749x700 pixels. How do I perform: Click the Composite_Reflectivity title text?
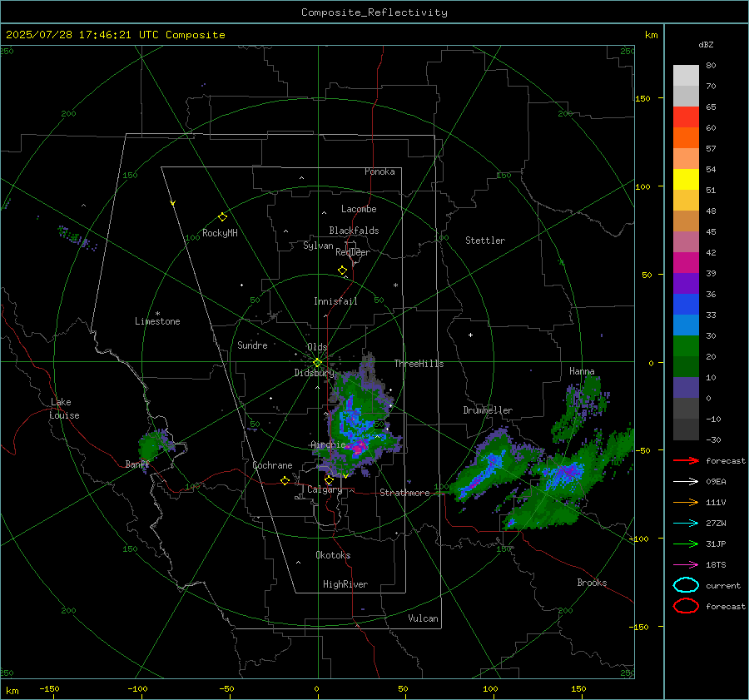click(374, 12)
